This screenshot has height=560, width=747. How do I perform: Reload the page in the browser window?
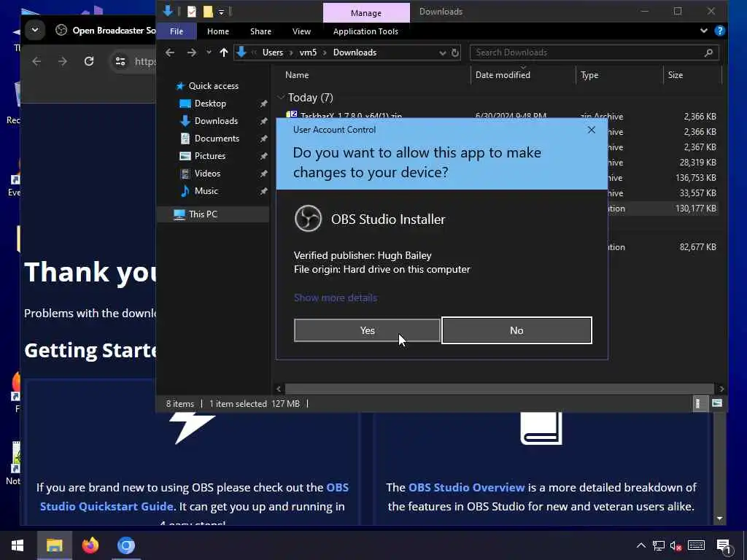[88, 61]
